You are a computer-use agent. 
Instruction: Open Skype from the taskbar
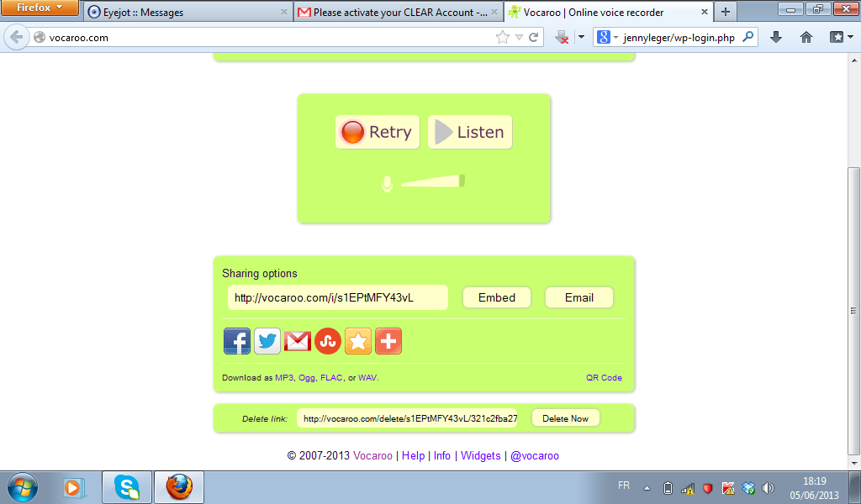(x=127, y=487)
